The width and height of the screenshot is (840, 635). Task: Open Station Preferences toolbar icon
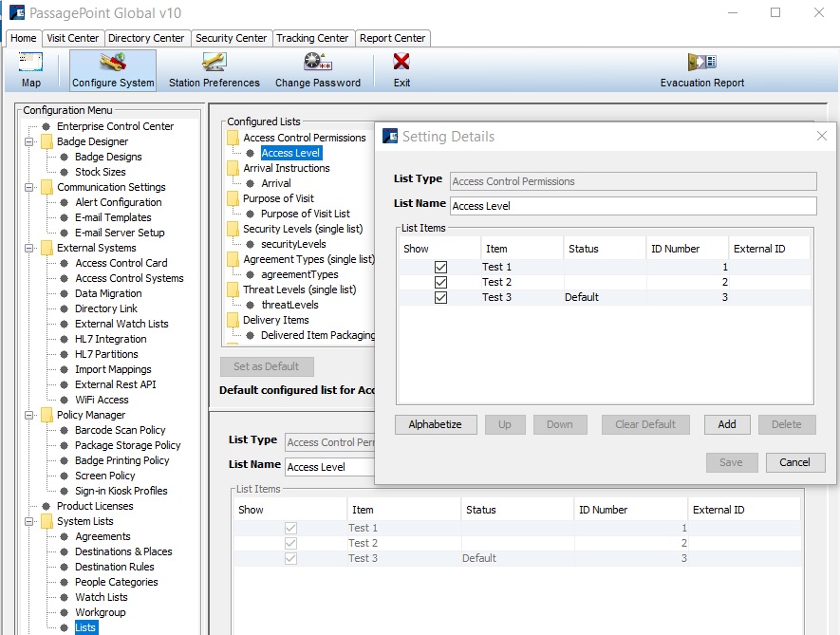click(x=215, y=62)
